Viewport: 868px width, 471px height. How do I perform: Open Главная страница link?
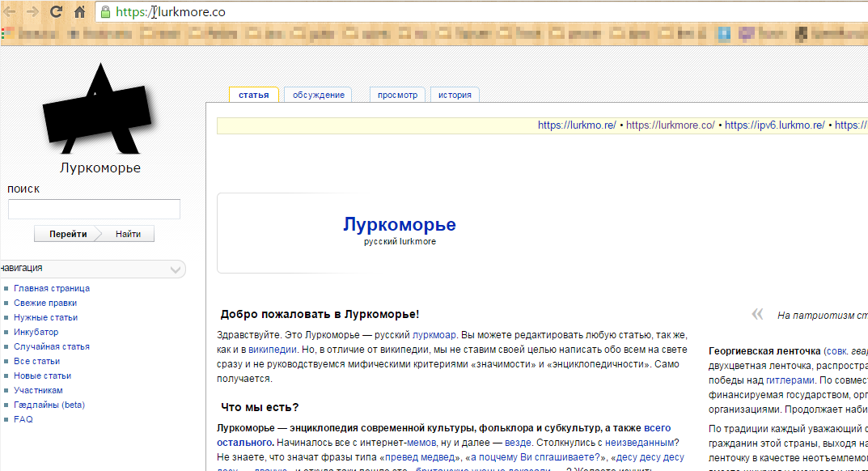click(x=52, y=288)
